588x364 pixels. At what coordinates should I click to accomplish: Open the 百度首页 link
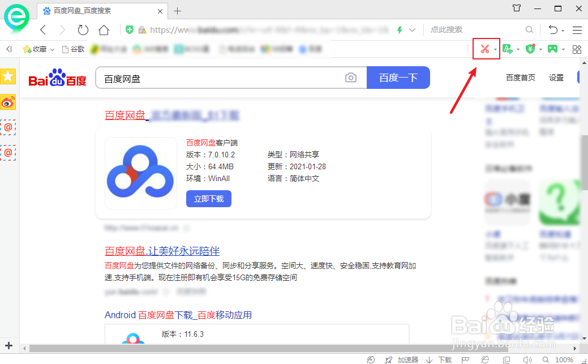(521, 78)
